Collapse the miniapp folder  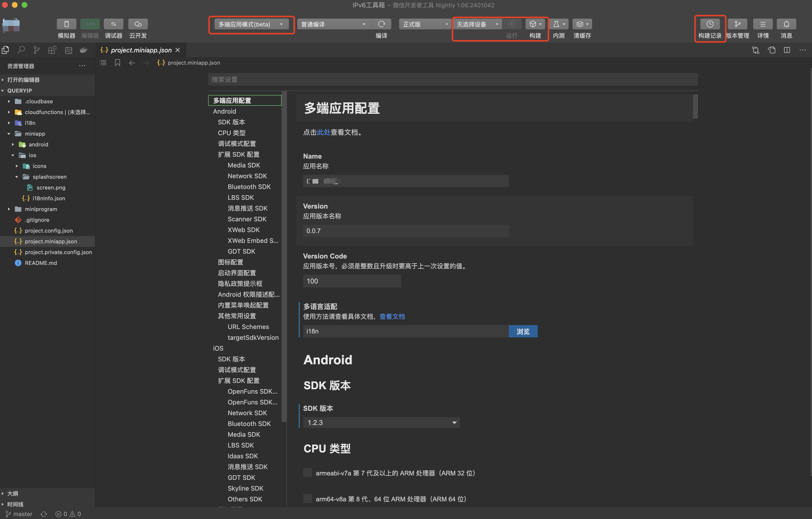coord(47,133)
